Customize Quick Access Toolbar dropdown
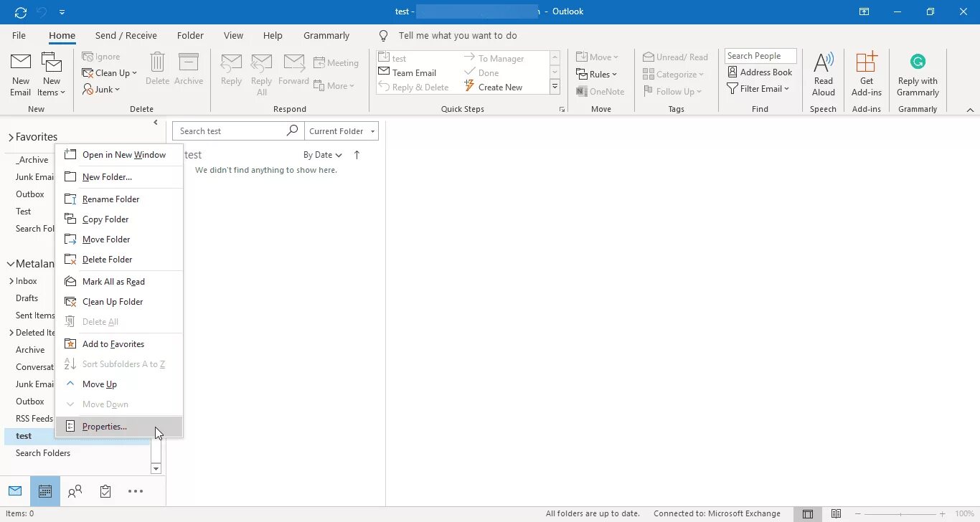Image resolution: width=980 pixels, height=522 pixels. click(62, 12)
